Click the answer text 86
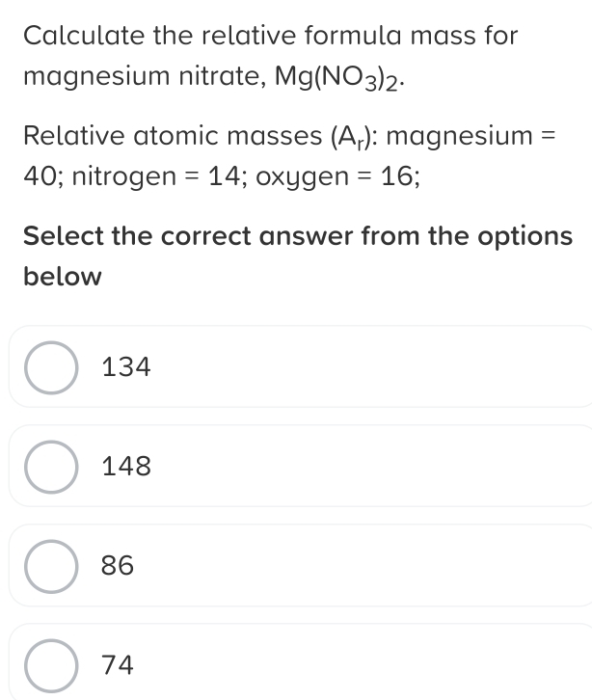 pyautogui.click(x=118, y=566)
